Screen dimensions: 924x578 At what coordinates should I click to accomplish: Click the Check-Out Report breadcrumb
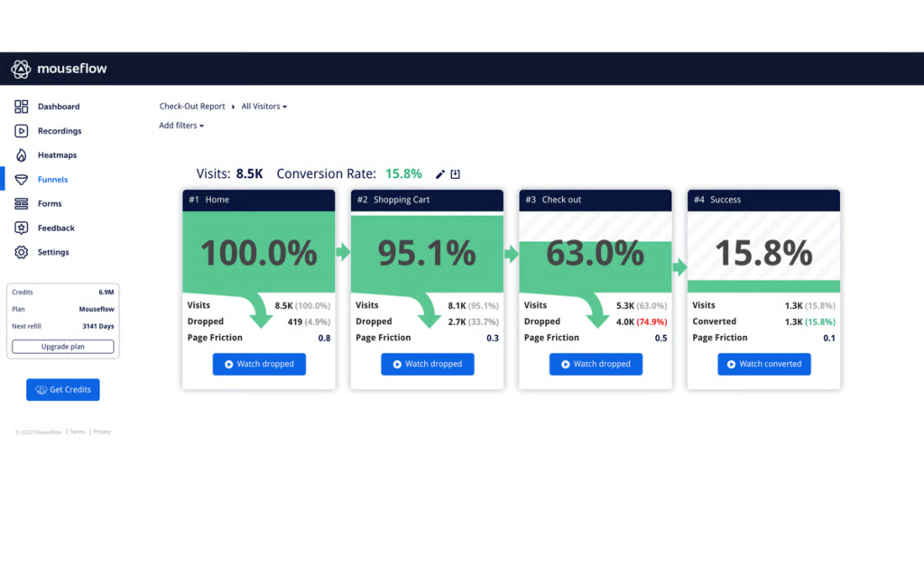[192, 107]
